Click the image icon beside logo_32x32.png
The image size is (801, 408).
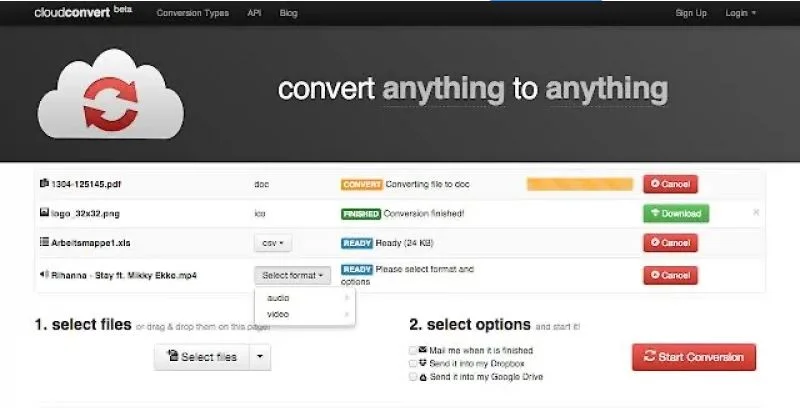point(43,213)
